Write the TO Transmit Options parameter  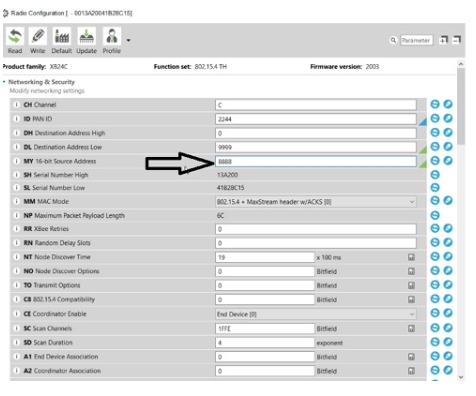(x=448, y=285)
